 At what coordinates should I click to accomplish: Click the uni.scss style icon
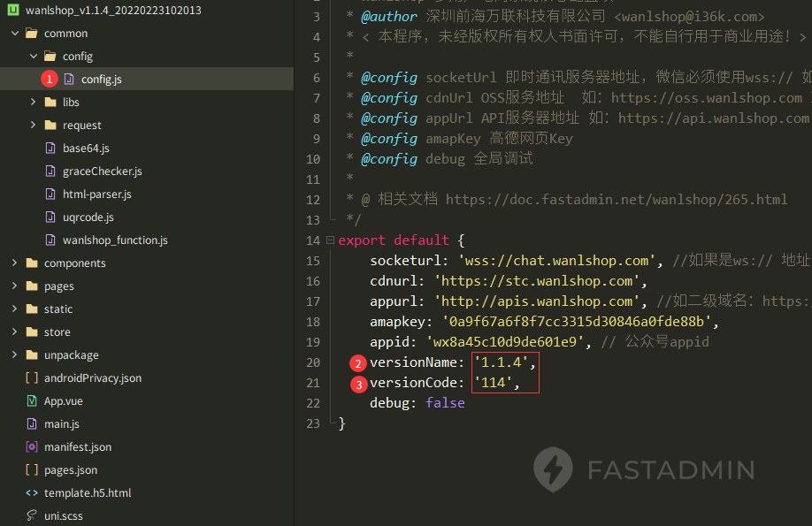pos(32,515)
